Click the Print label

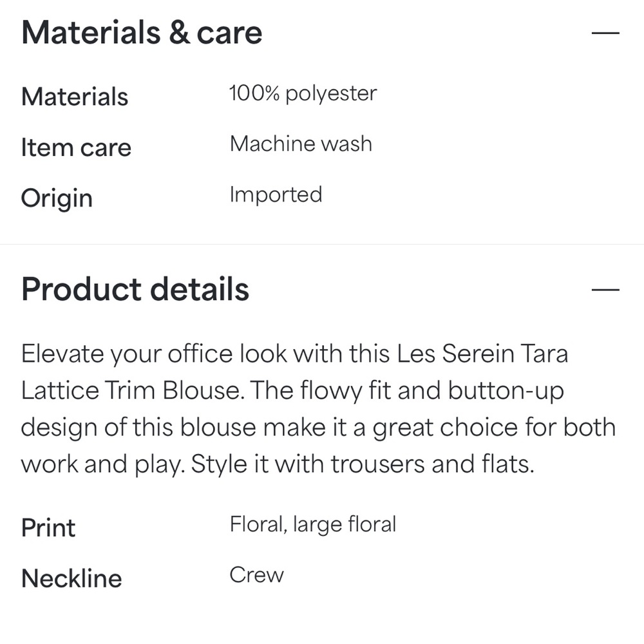[48, 527]
